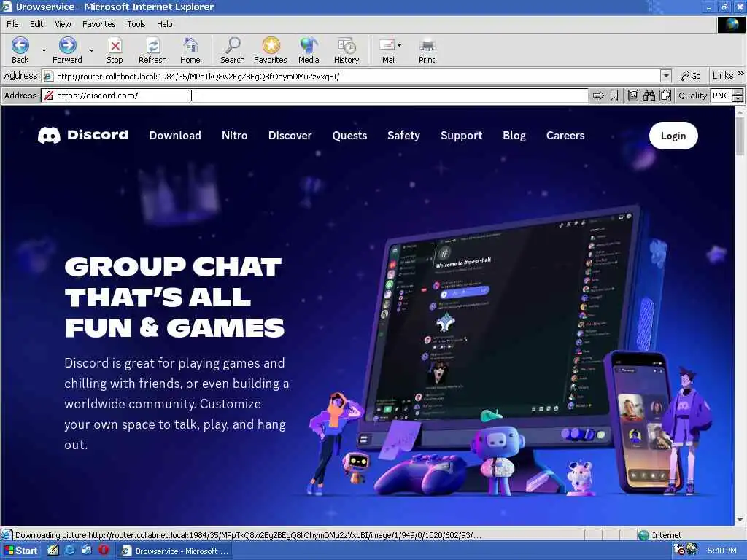This screenshot has width=747, height=560.
Task: Click the discord.com Browservice address field
Action: [x=314, y=96]
